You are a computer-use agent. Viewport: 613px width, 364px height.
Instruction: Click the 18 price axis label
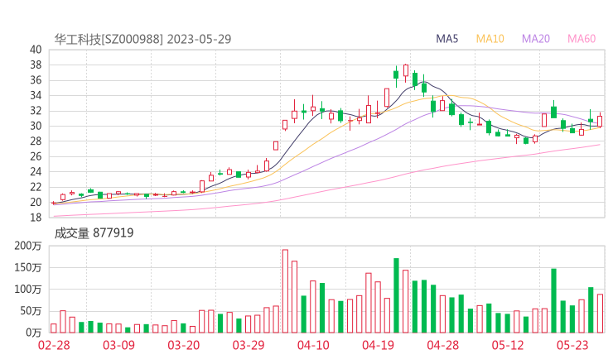pyautogui.click(x=36, y=218)
